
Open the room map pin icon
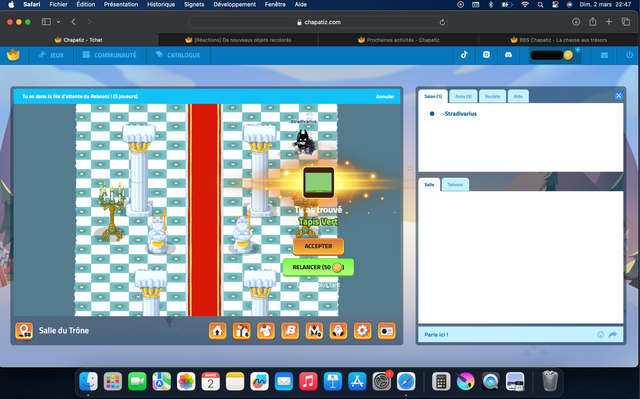click(x=24, y=331)
